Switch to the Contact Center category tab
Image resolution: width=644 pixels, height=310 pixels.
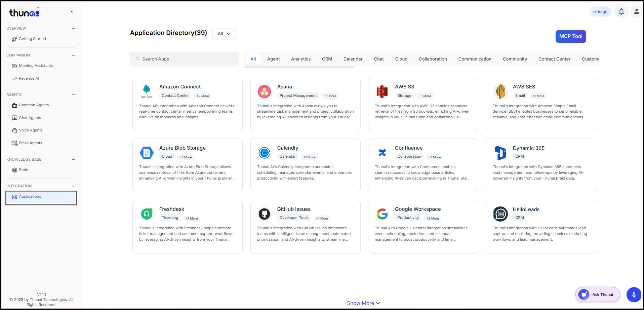(x=554, y=59)
